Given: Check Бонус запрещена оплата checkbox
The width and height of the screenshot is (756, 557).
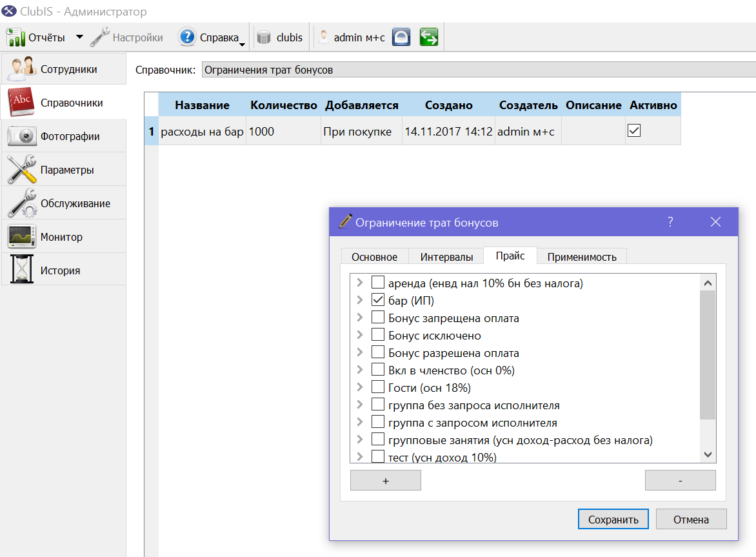Looking at the screenshot, I should (x=378, y=317).
